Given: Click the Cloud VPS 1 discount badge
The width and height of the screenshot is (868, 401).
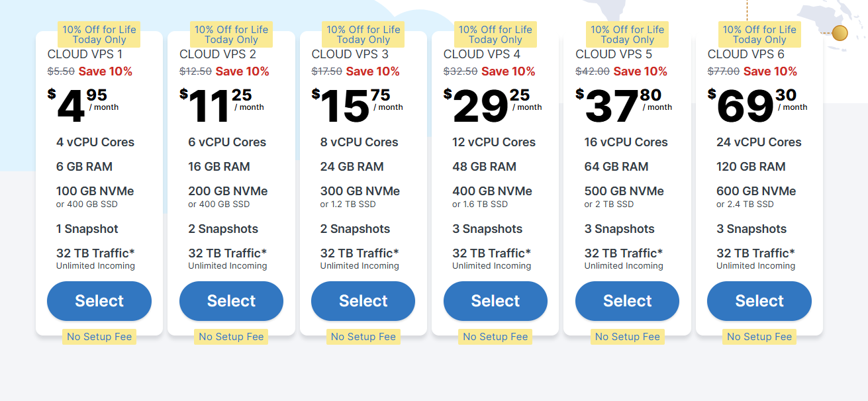Looking at the screenshot, I should (x=99, y=34).
